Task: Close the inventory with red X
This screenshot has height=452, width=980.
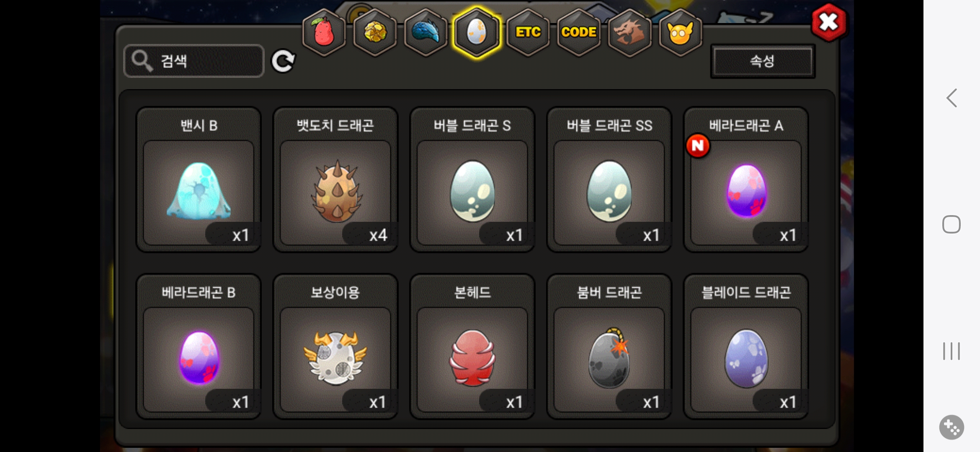Action: [x=828, y=23]
